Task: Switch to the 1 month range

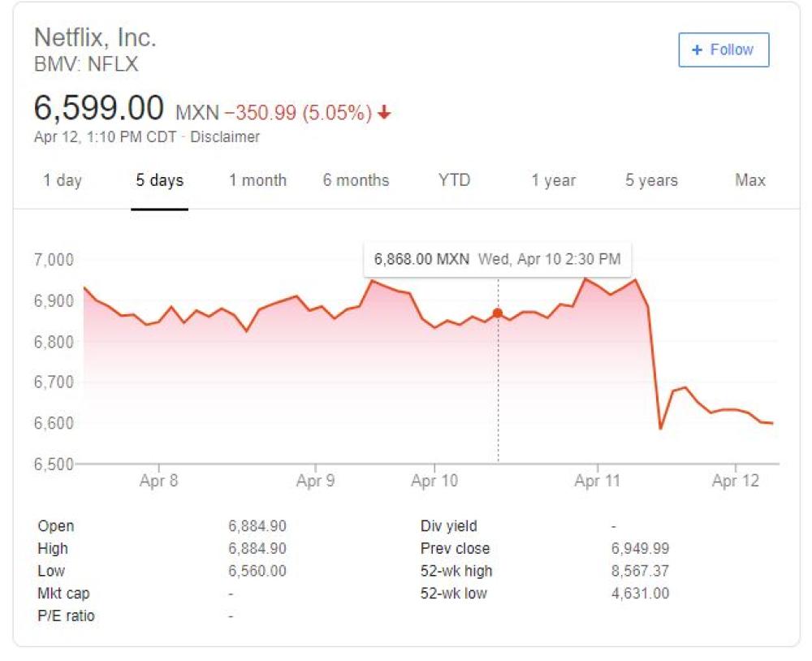Action: point(257,181)
